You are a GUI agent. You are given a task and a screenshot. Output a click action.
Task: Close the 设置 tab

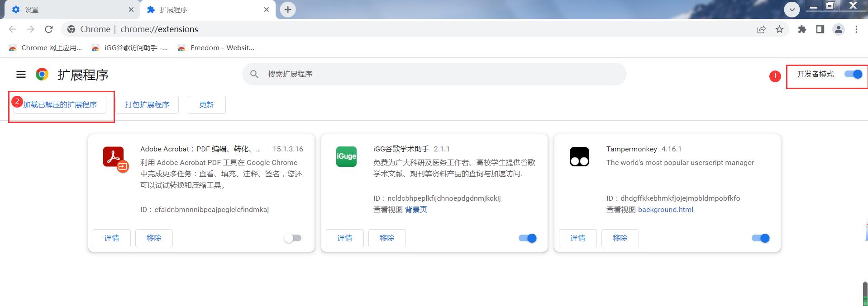(131, 9)
